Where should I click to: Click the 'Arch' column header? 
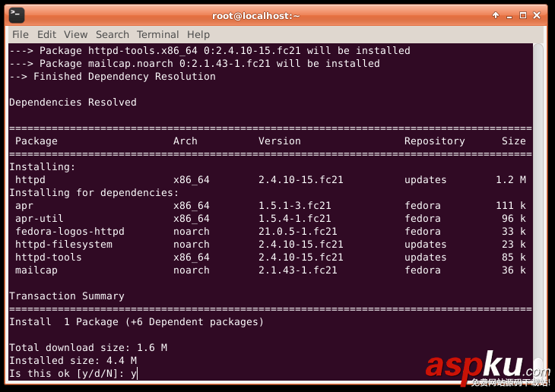coord(185,141)
